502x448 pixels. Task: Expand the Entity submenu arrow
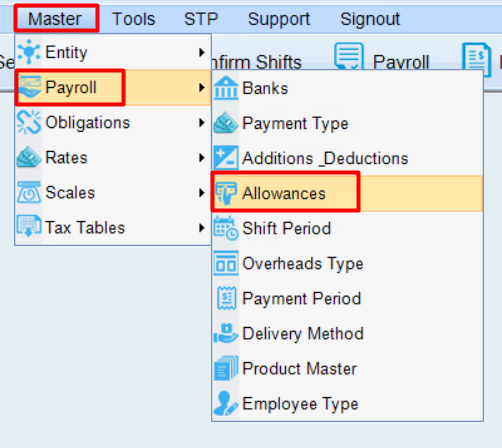click(201, 52)
